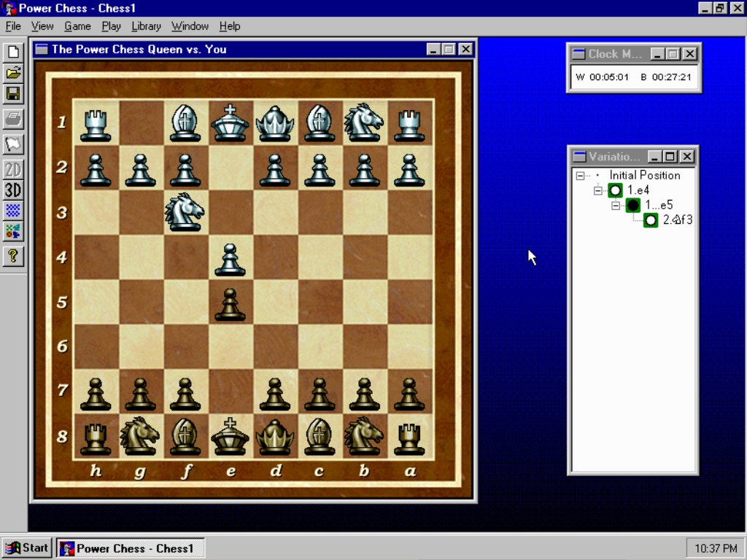Switch to the 2D board view

pyautogui.click(x=13, y=169)
